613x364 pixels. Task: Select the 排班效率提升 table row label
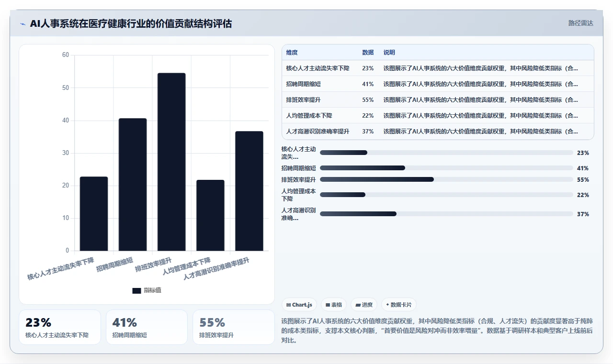click(303, 100)
